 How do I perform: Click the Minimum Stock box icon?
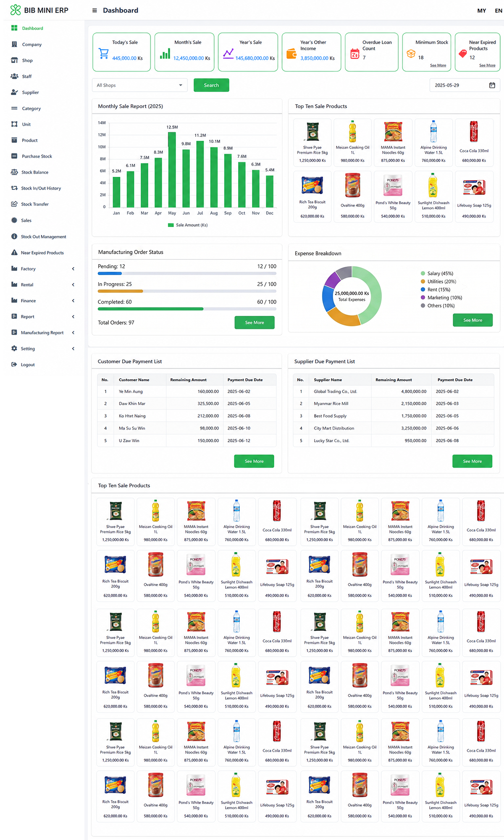click(411, 53)
